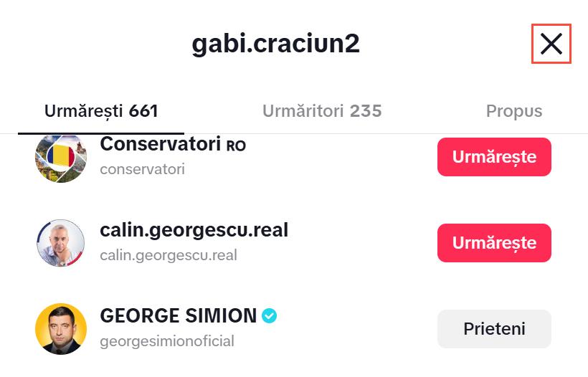Click the grey calin.georgescu.real handle text
The image size is (588, 377).
tap(169, 255)
